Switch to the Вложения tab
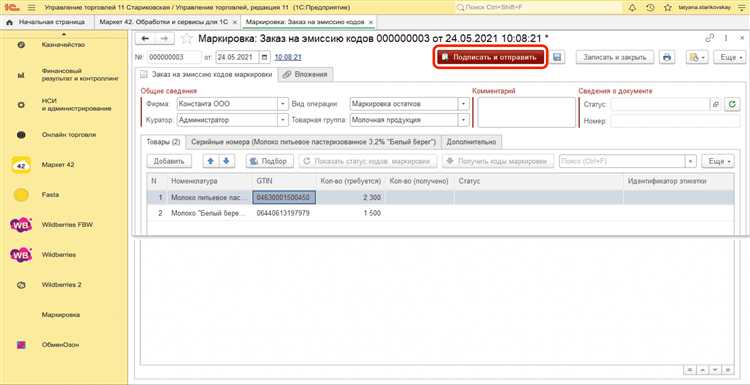Screen dimensions: 750x385 [306, 75]
